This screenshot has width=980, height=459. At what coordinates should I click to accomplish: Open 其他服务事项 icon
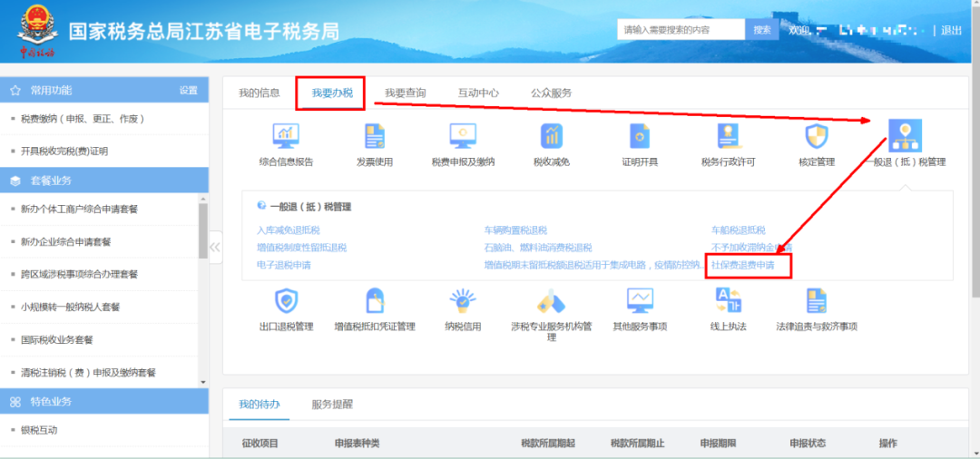[x=640, y=301]
